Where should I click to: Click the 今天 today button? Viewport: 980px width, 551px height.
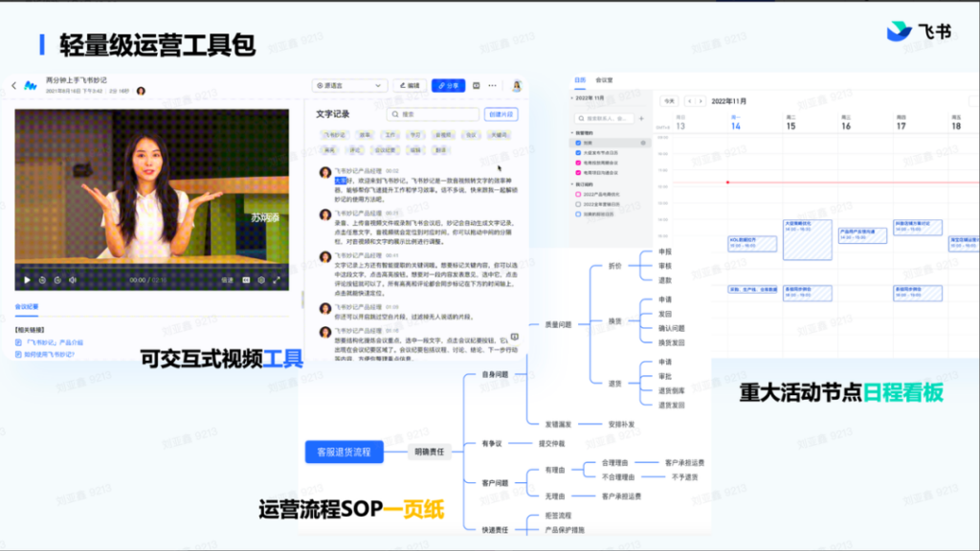(x=669, y=100)
